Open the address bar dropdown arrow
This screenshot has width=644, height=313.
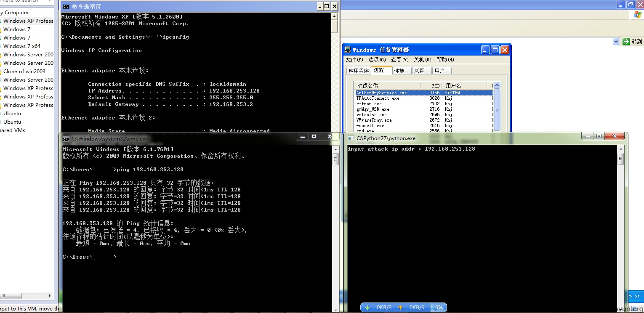616,41
